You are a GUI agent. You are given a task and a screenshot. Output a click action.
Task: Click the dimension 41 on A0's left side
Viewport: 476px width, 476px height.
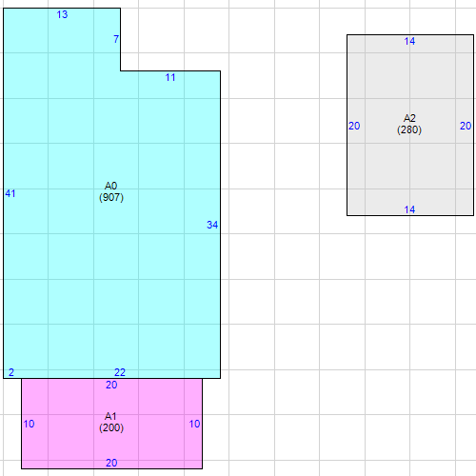coord(10,193)
